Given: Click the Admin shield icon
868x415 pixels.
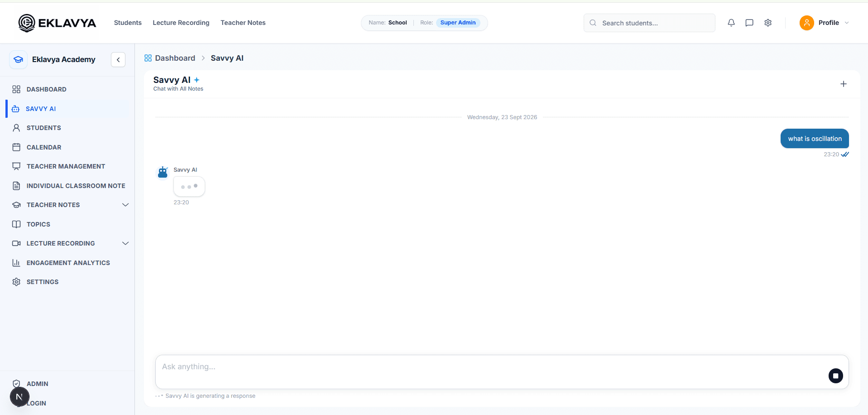Looking at the screenshot, I should tap(16, 384).
